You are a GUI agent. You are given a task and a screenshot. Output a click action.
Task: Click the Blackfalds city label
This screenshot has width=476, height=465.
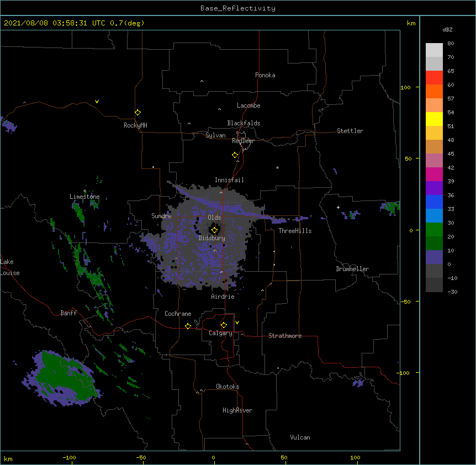tap(244, 123)
